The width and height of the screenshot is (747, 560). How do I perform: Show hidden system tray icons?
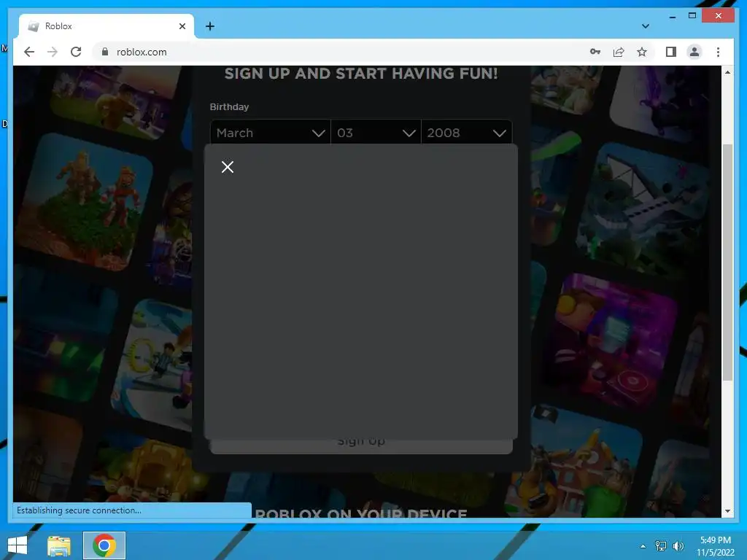click(643, 546)
